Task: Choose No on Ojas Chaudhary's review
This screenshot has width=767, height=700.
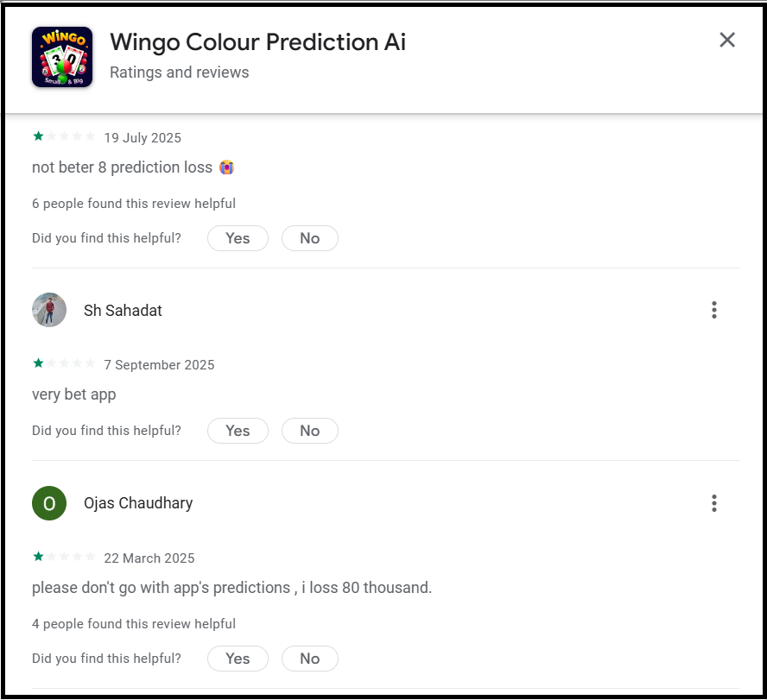Action: pyautogui.click(x=309, y=659)
